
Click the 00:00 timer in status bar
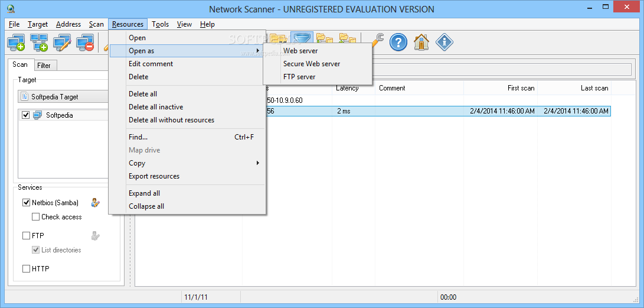point(448,297)
